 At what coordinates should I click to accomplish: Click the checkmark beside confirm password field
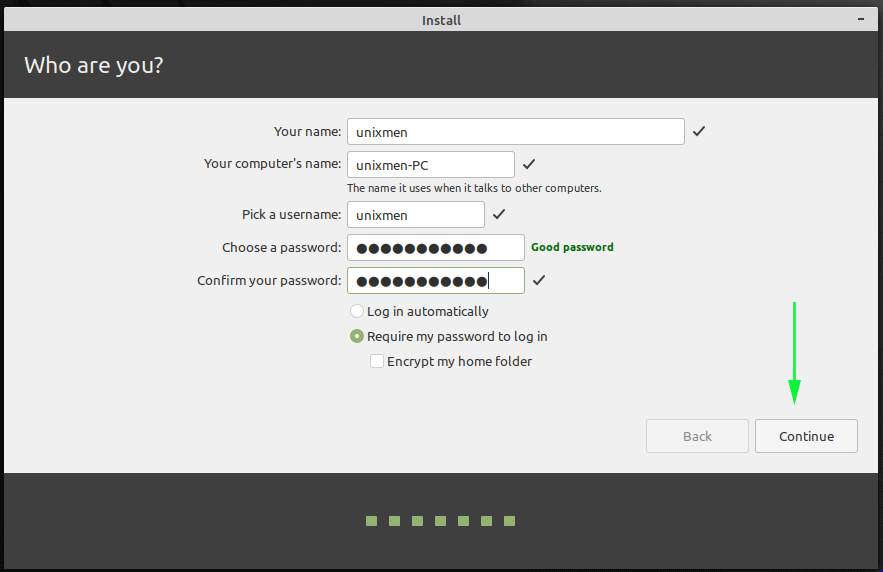[x=539, y=280]
